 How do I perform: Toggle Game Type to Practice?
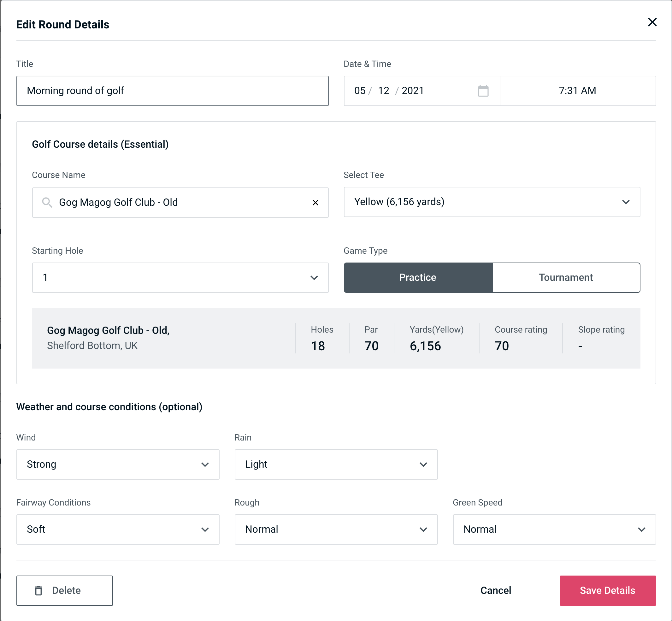click(418, 277)
